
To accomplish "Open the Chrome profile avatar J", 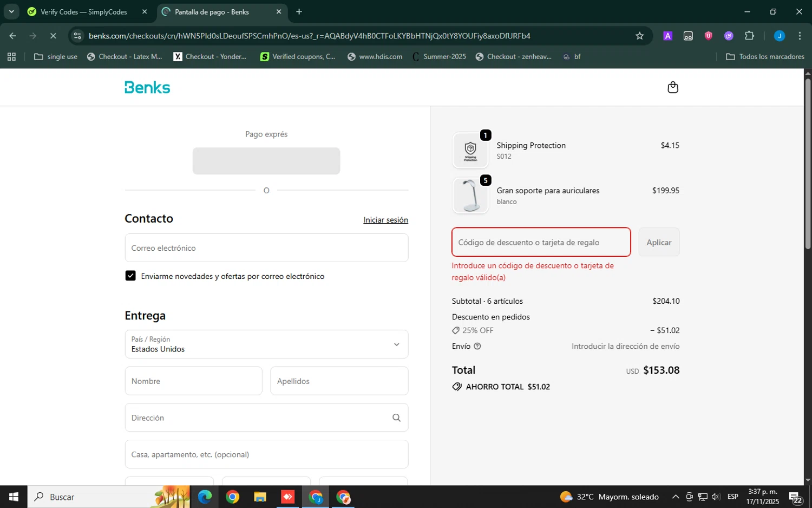I will coord(779,36).
